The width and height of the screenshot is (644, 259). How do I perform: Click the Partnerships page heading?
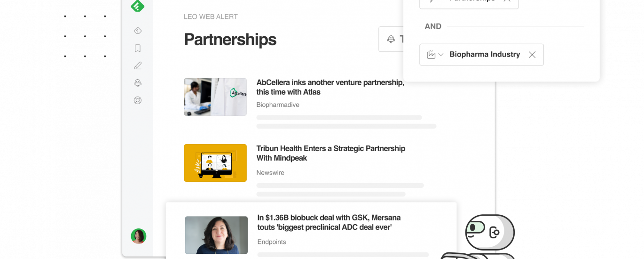pyautogui.click(x=230, y=40)
